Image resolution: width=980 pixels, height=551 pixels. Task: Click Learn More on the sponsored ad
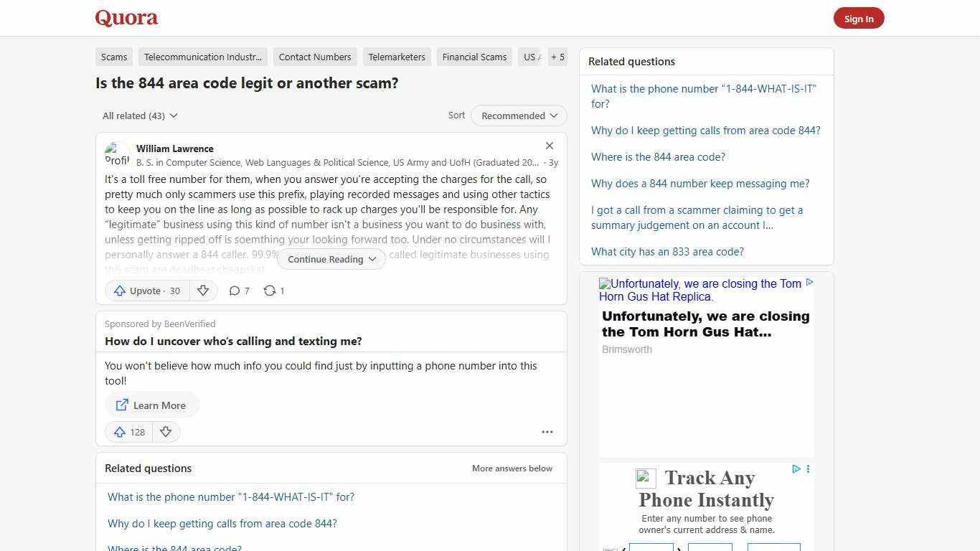tap(151, 405)
